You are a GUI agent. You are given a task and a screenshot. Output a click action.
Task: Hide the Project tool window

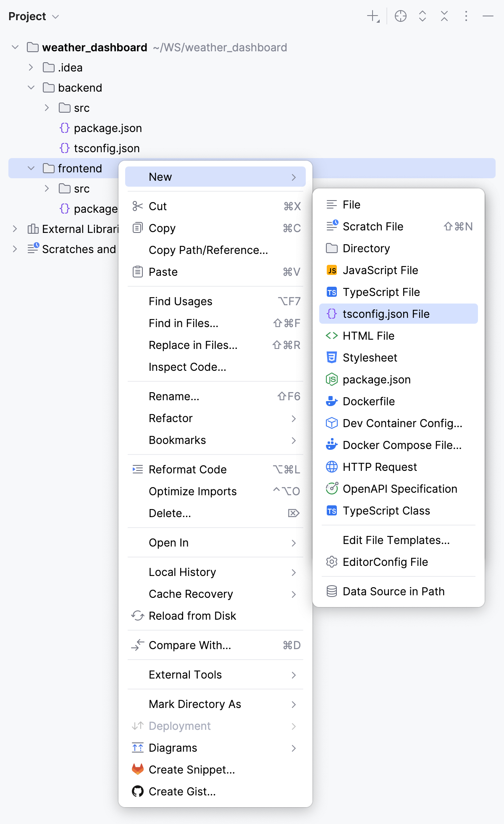coord(488,16)
